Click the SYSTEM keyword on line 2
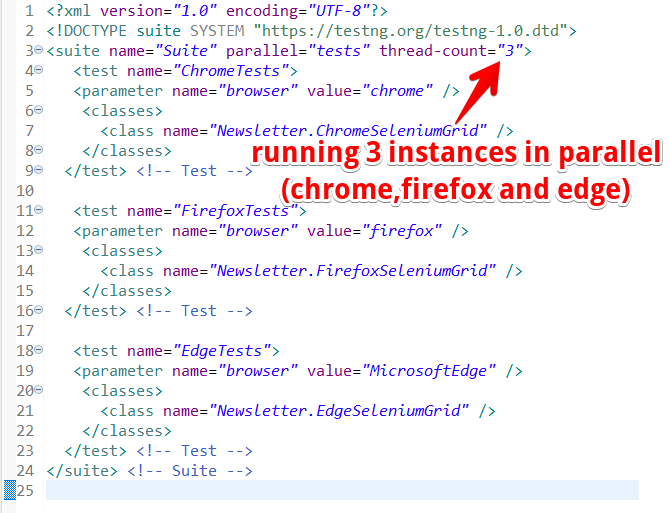The image size is (669, 513). (x=217, y=31)
